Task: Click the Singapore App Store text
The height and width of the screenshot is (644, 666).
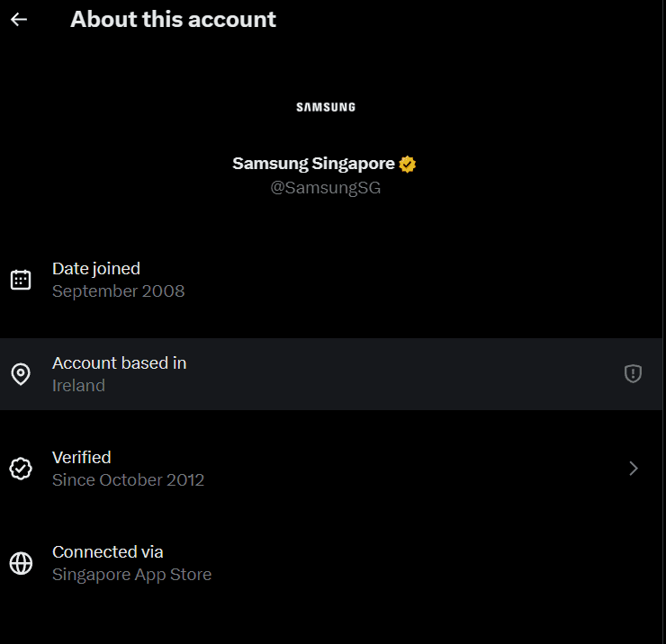Action: pyautogui.click(x=131, y=575)
